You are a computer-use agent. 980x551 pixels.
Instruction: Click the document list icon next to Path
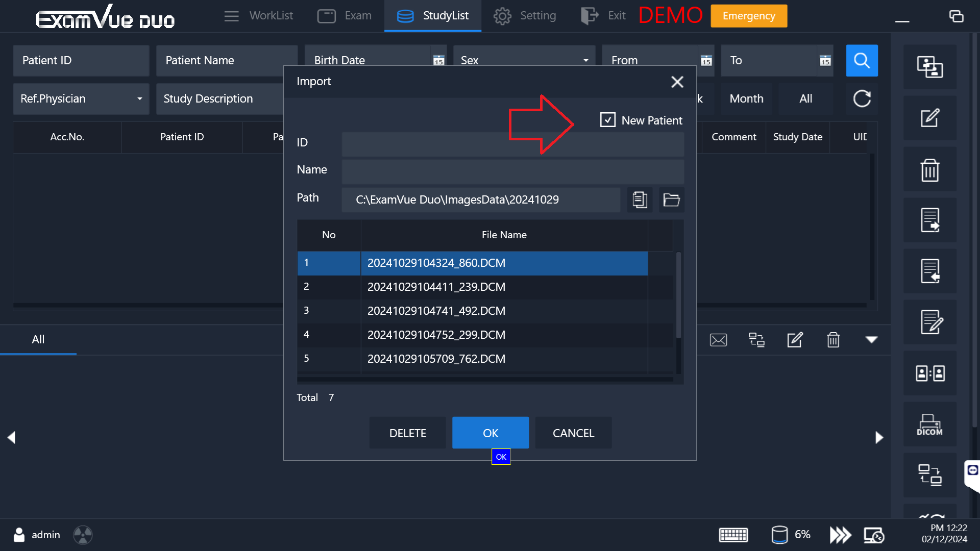[x=640, y=199]
